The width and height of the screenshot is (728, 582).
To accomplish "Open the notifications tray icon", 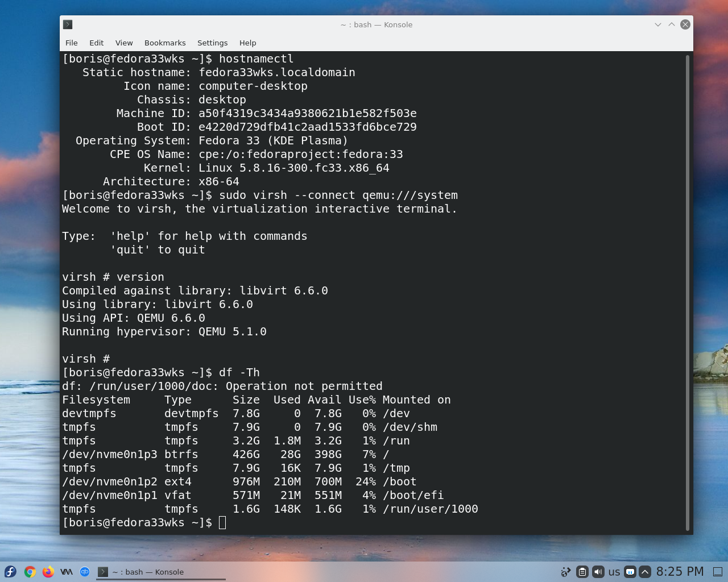I will pos(630,571).
